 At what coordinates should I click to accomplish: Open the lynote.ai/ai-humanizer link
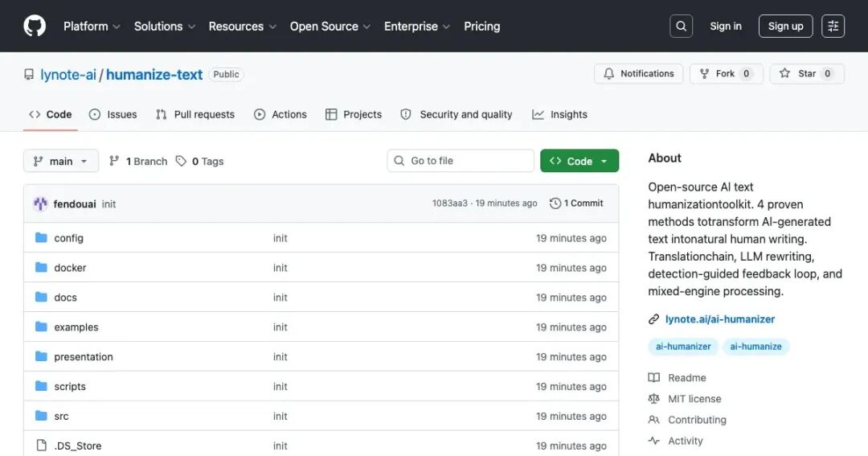tap(719, 319)
